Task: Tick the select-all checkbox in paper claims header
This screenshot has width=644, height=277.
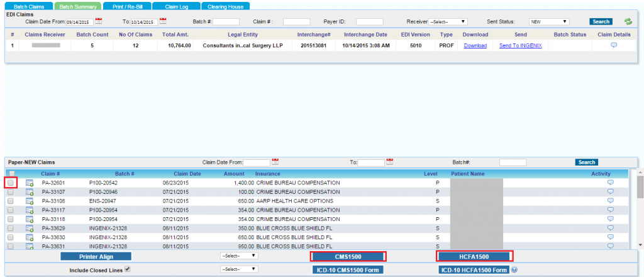Action: (x=12, y=174)
